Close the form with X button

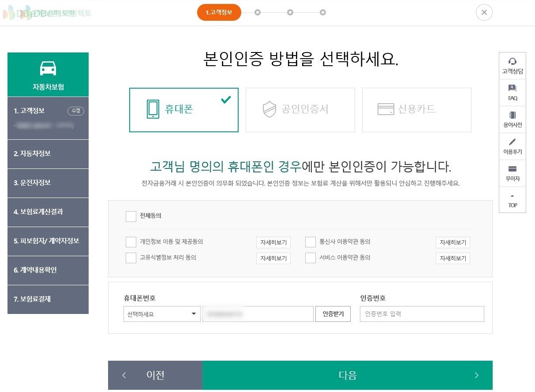pyautogui.click(x=484, y=12)
